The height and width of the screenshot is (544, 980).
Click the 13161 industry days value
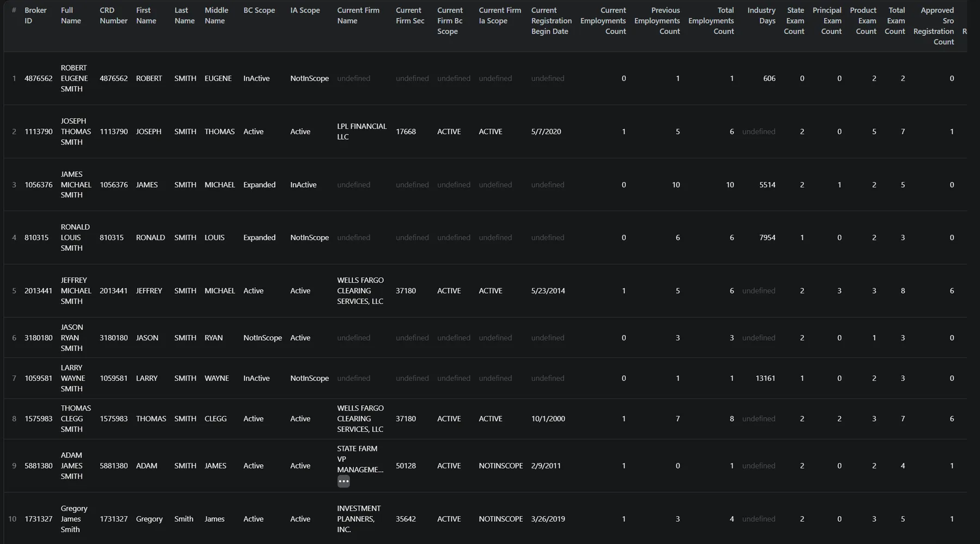(765, 378)
